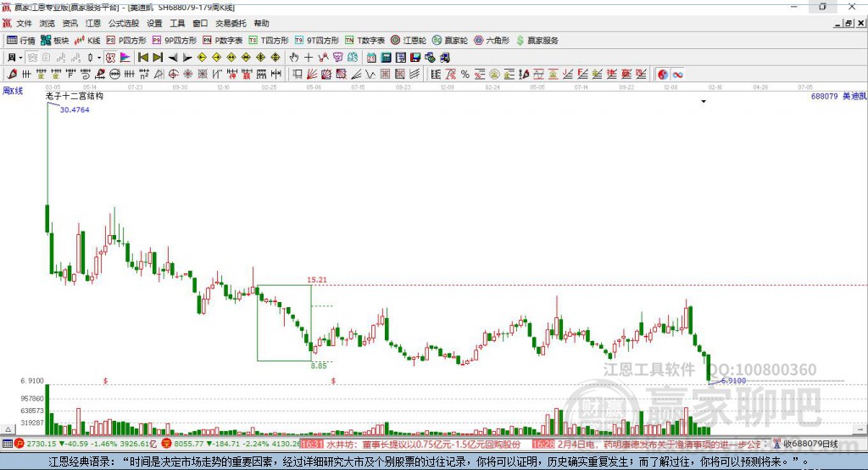Click the 老子十二宫结构 indicator title
The image size is (868, 470).
point(75,96)
